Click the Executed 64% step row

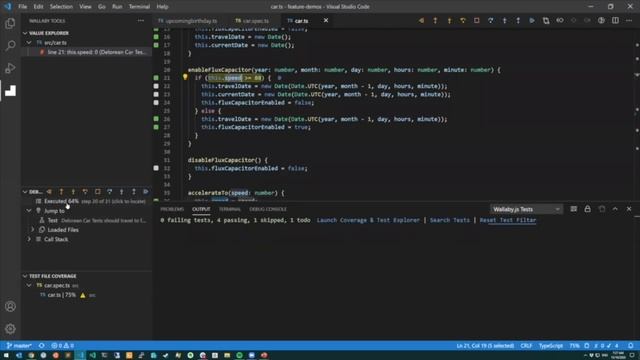pos(87,201)
